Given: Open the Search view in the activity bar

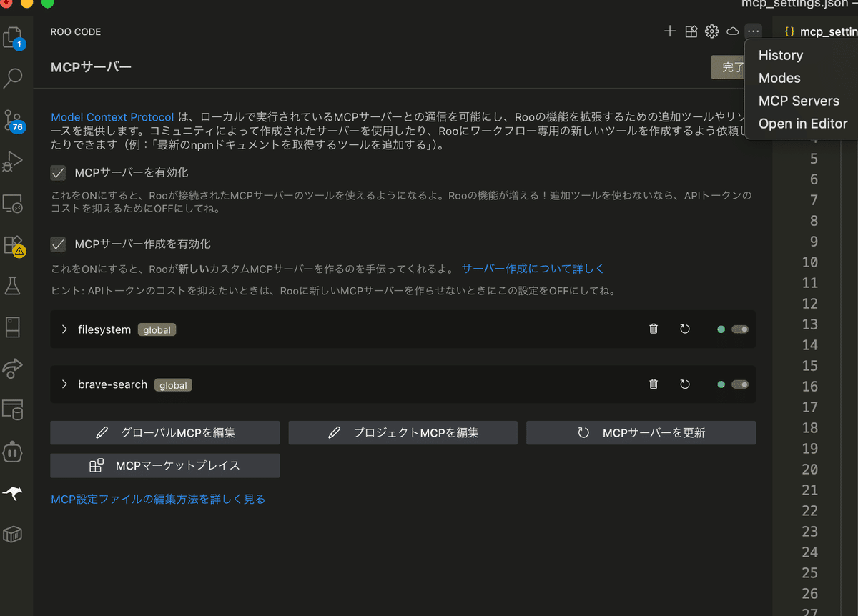Looking at the screenshot, I should [14, 78].
